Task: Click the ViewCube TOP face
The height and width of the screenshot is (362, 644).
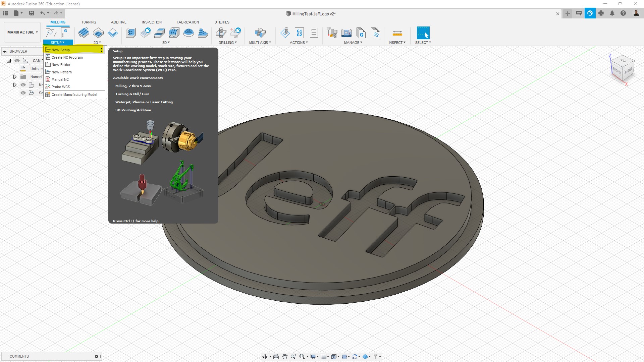Action: pyautogui.click(x=623, y=61)
